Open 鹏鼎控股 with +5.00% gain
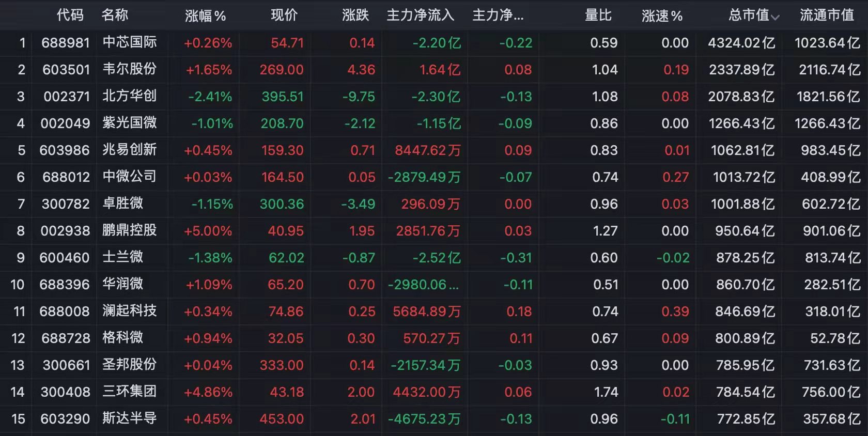The height and width of the screenshot is (436, 868). coord(130,230)
